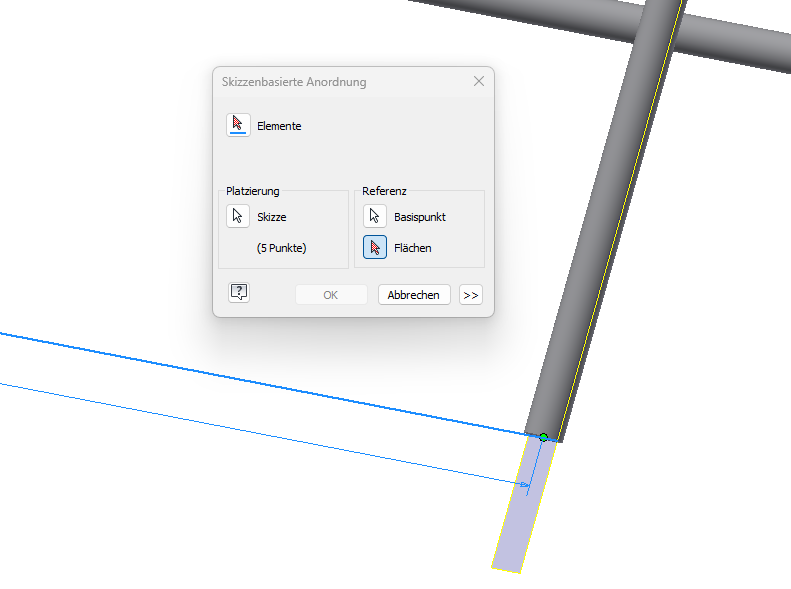Expand dialog with the >> button

coord(471,295)
